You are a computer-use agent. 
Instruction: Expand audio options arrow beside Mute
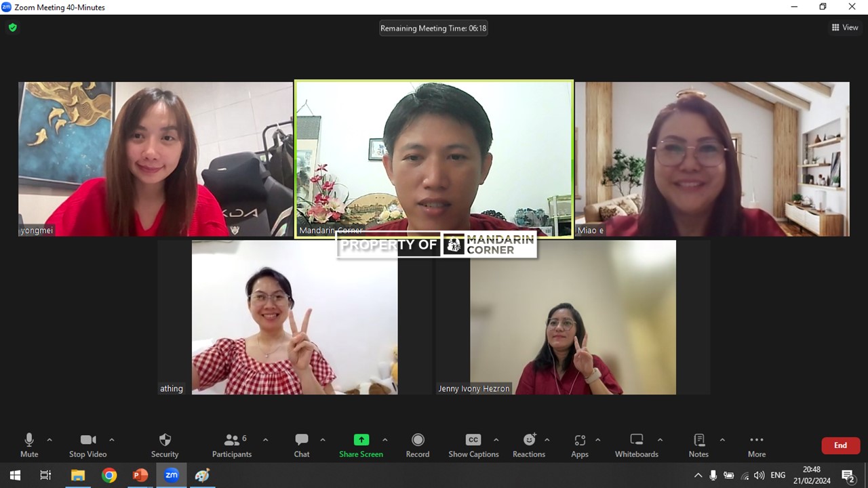point(50,440)
